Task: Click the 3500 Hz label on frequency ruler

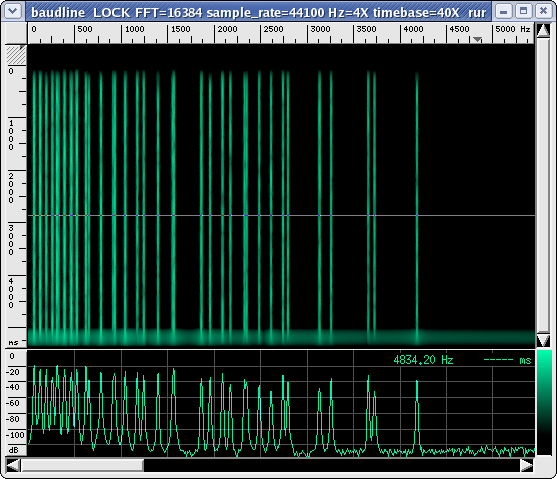Action: point(366,29)
